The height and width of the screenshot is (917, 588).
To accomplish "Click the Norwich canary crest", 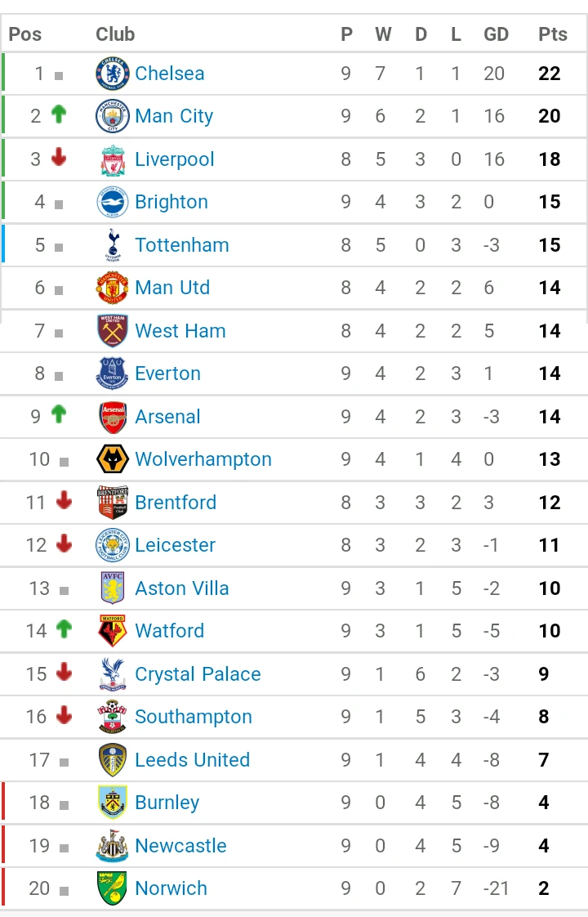I will 113,888.
